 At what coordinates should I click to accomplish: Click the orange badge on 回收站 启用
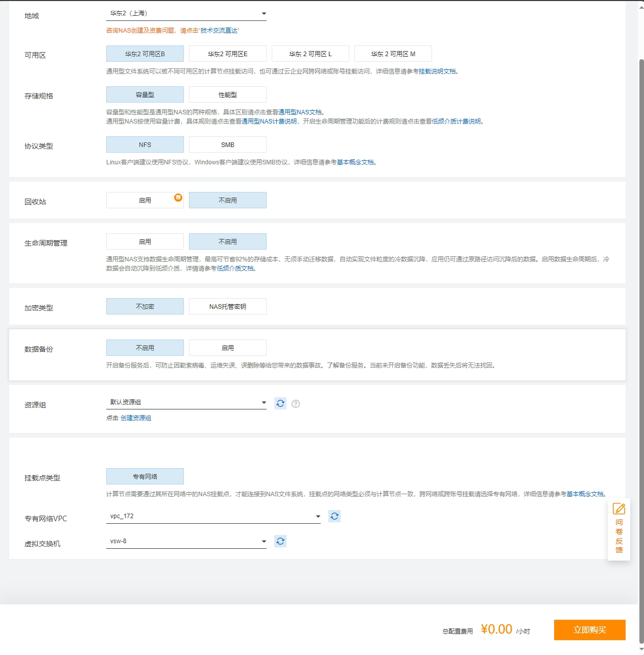tap(178, 198)
